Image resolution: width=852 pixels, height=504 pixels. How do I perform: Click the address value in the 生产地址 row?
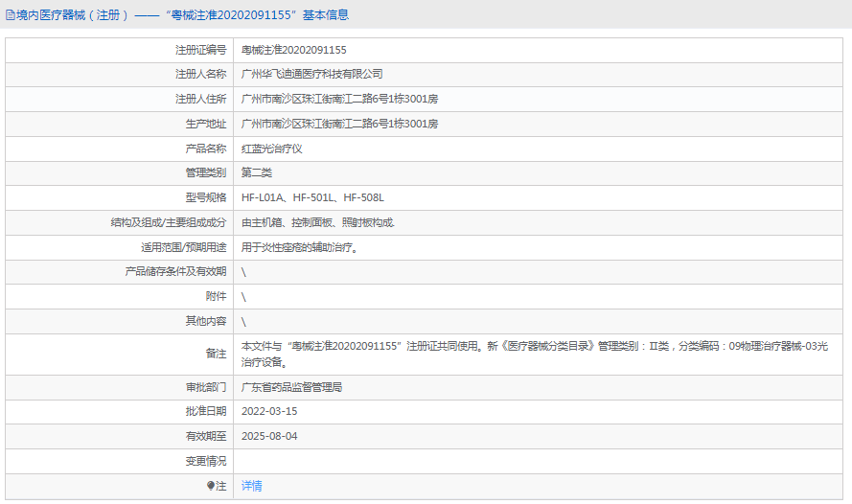(x=339, y=124)
